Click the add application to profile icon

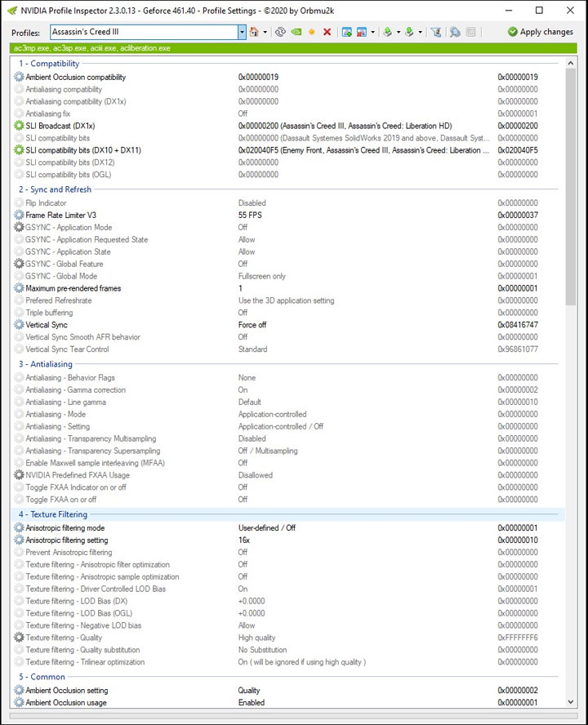point(347,32)
